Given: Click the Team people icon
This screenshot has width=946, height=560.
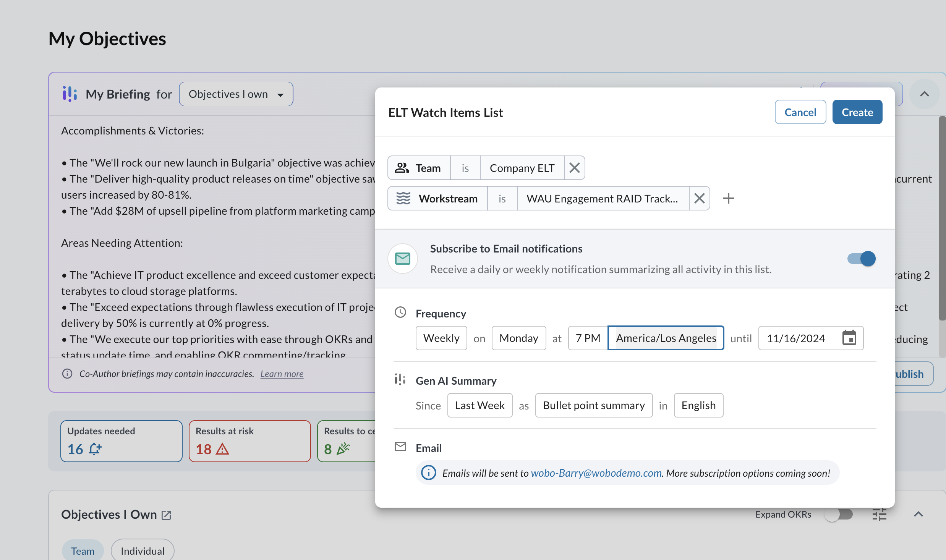Looking at the screenshot, I should (x=402, y=168).
